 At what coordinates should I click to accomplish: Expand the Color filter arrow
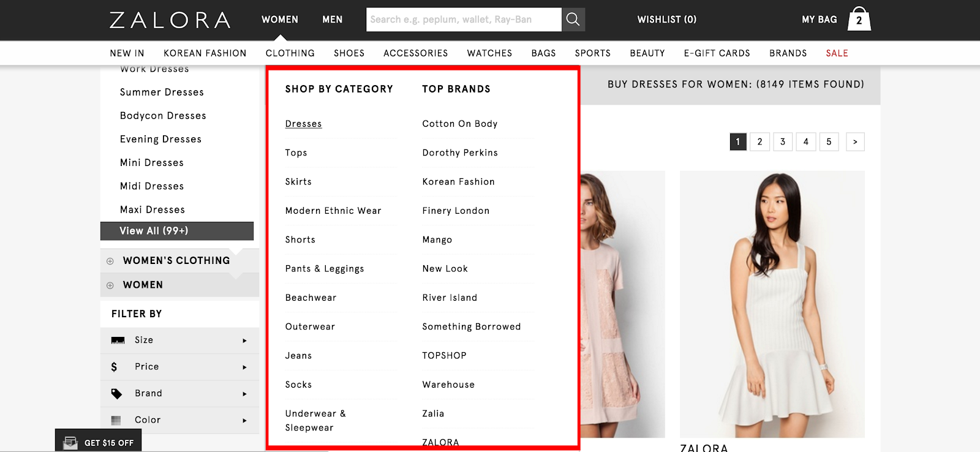point(244,421)
